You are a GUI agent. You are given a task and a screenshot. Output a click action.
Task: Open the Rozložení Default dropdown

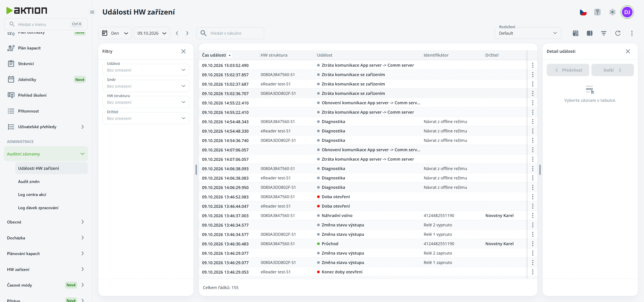528,33
